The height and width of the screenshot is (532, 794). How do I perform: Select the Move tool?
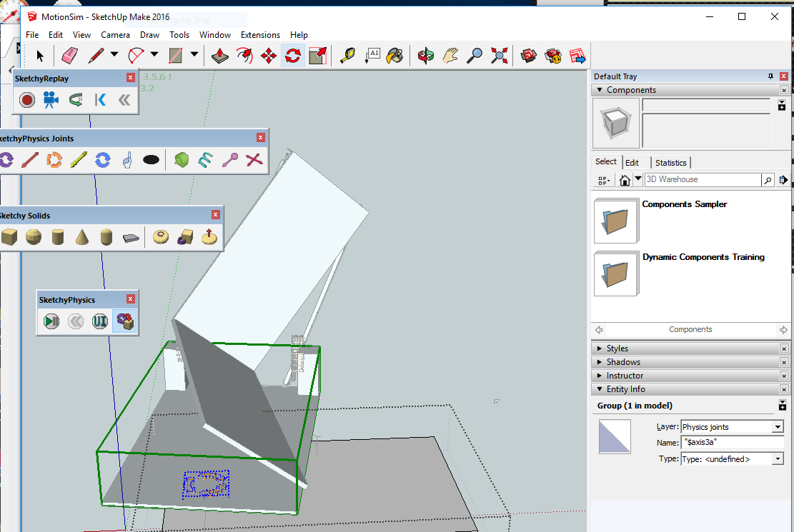point(269,56)
